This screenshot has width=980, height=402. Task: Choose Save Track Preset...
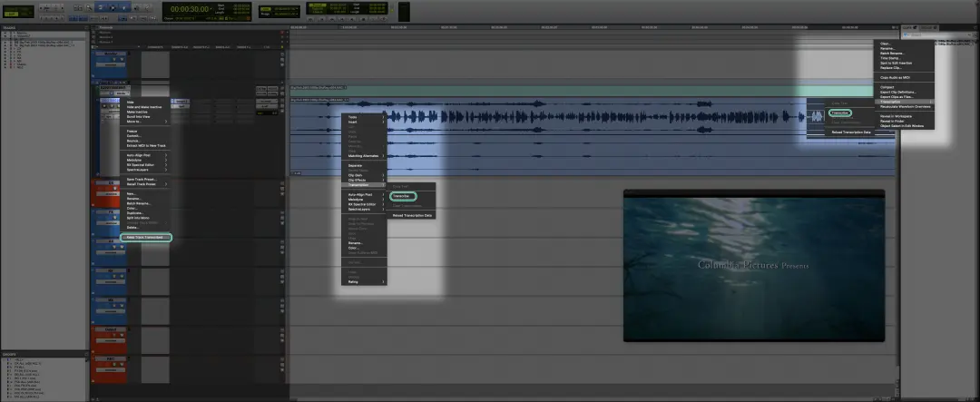[x=144, y=180]
